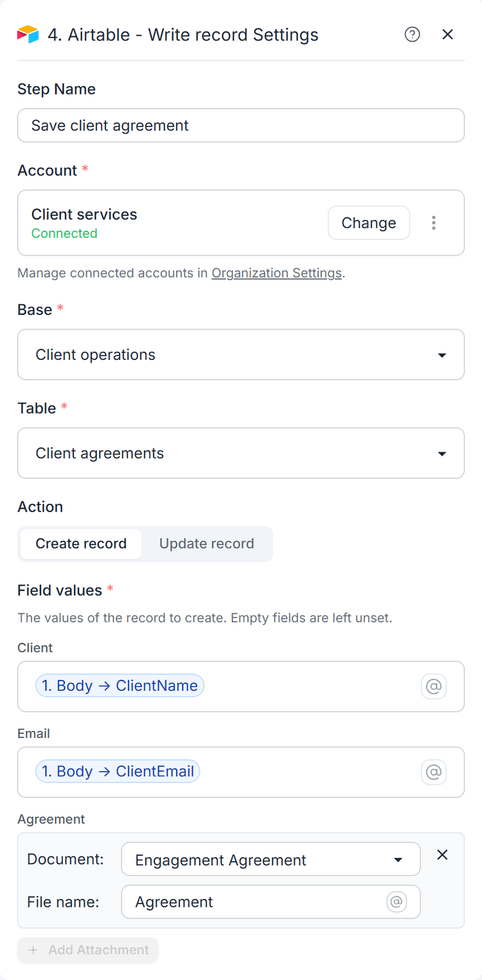Click the Client services account name
The width and height of the screenshot is (482, 980).
[x=84, y=214]
